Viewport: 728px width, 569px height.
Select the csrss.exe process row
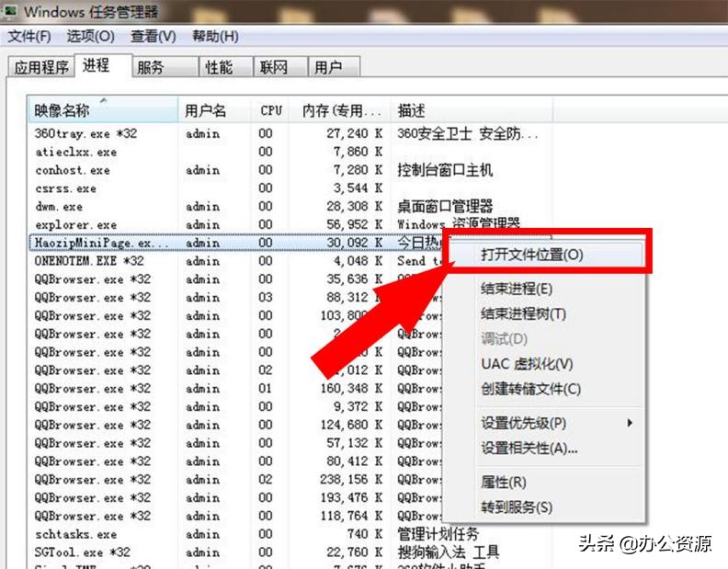tap(290, 188)
